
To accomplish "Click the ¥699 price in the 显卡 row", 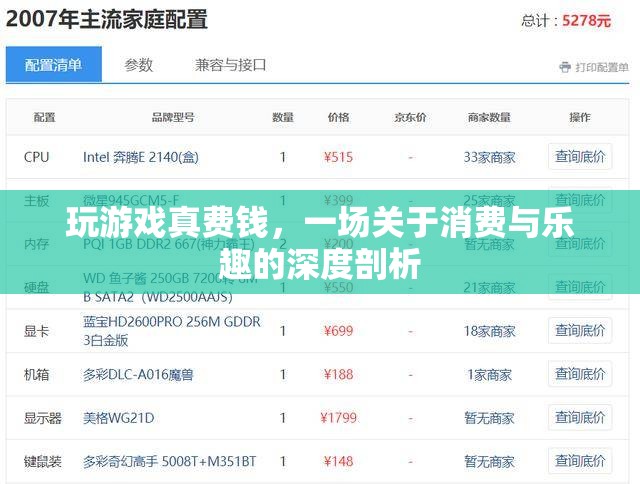I will coord(338,331).
